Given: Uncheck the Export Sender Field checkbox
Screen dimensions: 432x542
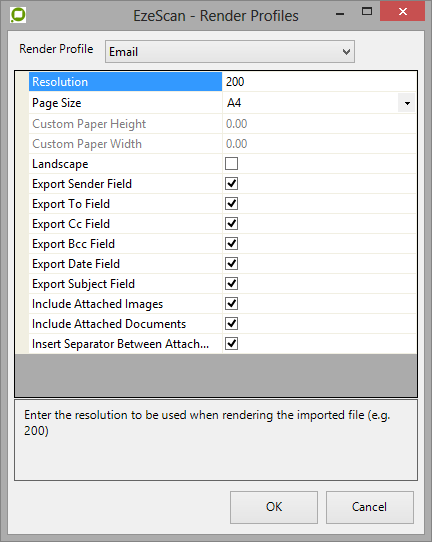Looking at the screenshot, I should pyautogui.click(x=231, y=184).
